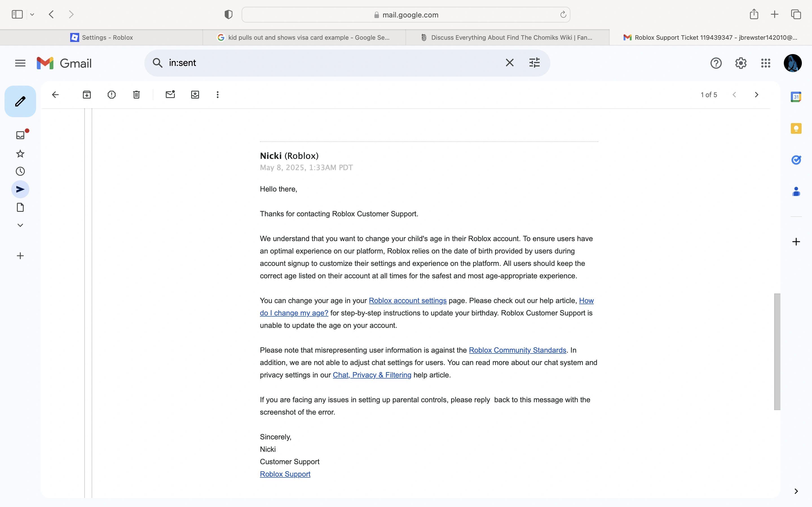This screenshot has height=507, width=812.
Task: Open the Snoozed folder clock icon
Action: click(20, 171)
